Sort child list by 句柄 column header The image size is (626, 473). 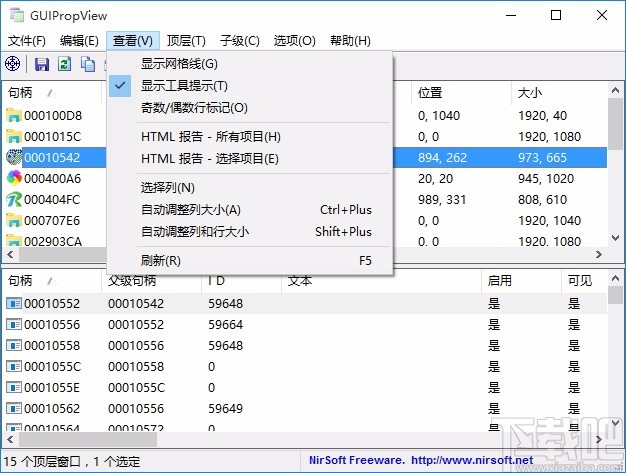52,281
